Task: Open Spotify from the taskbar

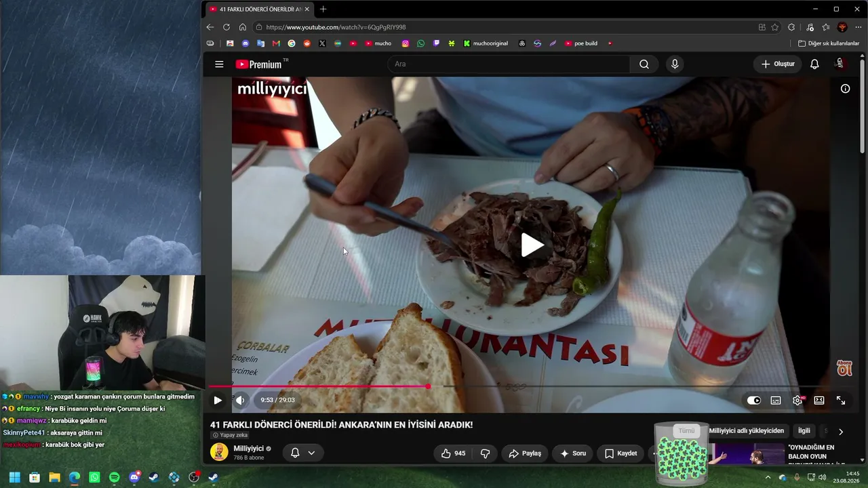Action: point(114,477)
